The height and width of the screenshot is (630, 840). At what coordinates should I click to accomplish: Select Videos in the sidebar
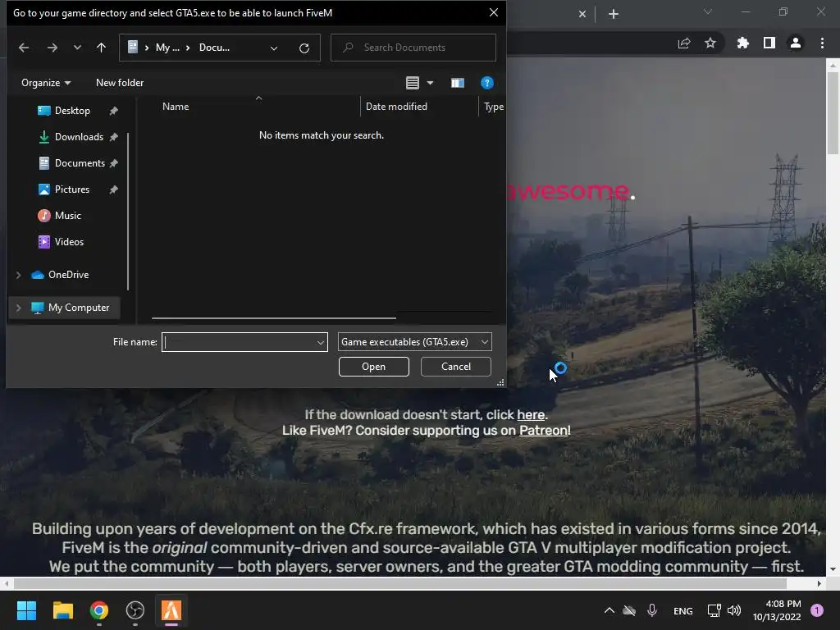tap(69, 242)
